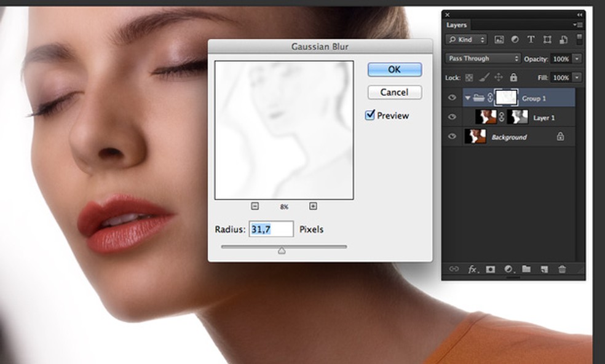Screen dimensions: 605x364
Task: Toggle visibility of the Background layer
Action: coord(453,136)
